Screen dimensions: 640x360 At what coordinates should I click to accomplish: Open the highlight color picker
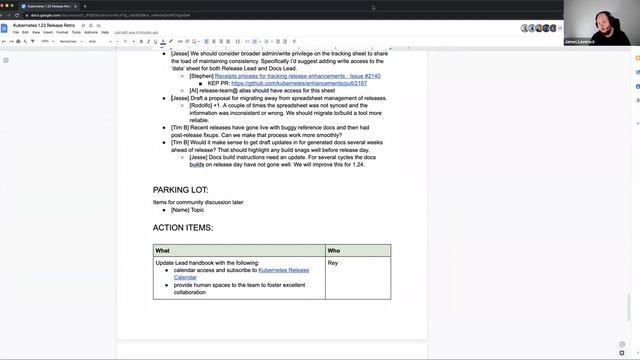[x=171, y=42]
